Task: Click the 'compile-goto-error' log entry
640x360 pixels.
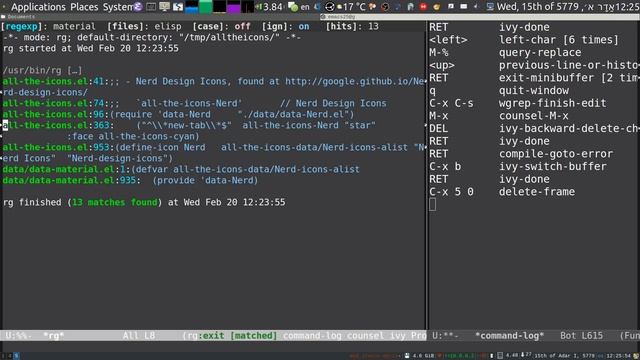Action: pos(556,154)
